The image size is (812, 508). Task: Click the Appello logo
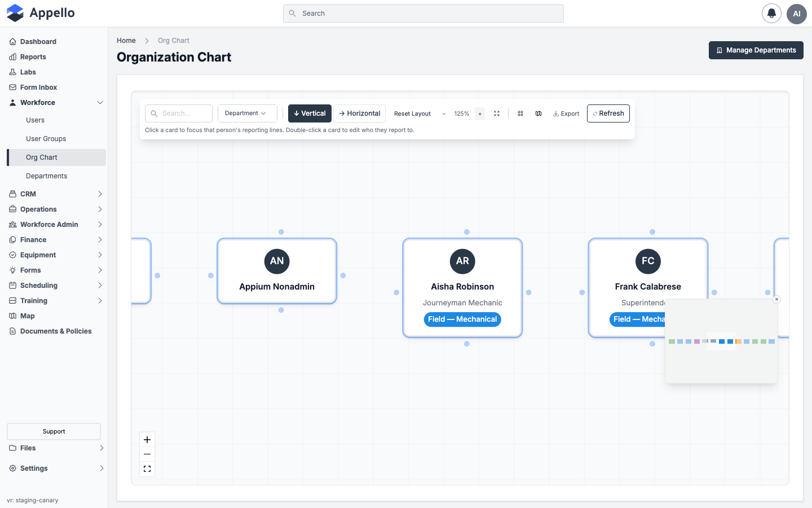(x=41, y=13)
